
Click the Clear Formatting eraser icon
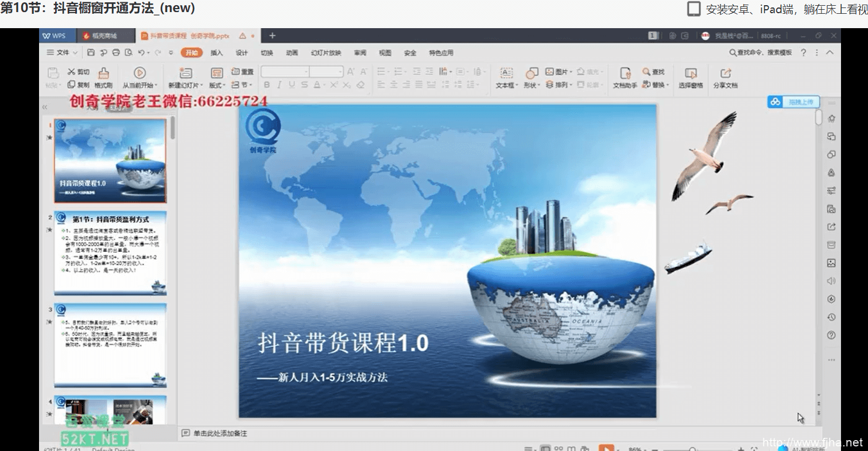tap(361, 84)
